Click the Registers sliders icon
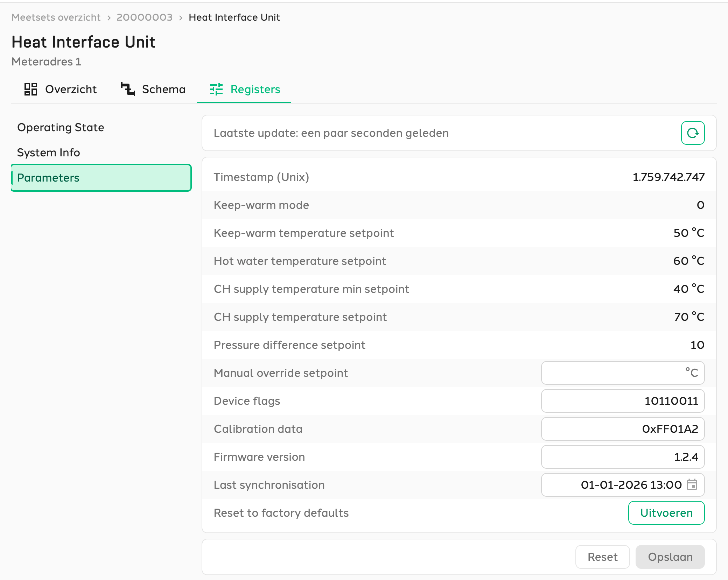 pos(216,89)
